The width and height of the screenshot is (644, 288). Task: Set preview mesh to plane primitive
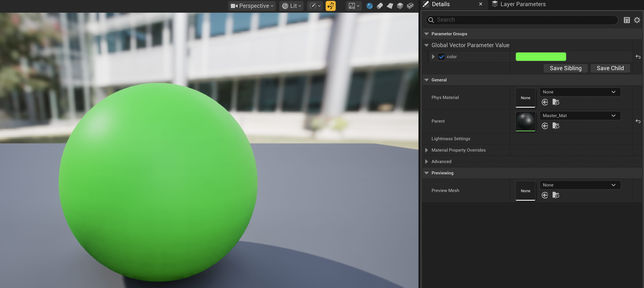(x=390, y=6)
